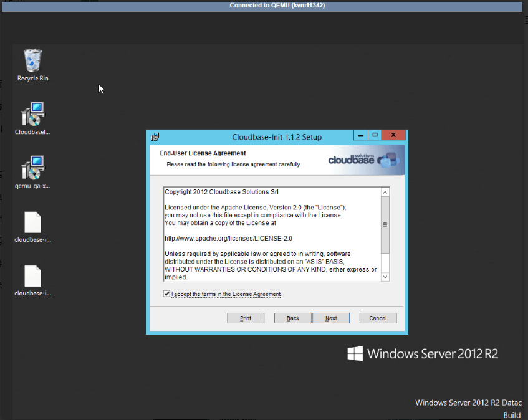This screenshot has height=420, width=528.
Task: Select the qemu-ga-x... installer desktop icon
Action: (32, 173)
